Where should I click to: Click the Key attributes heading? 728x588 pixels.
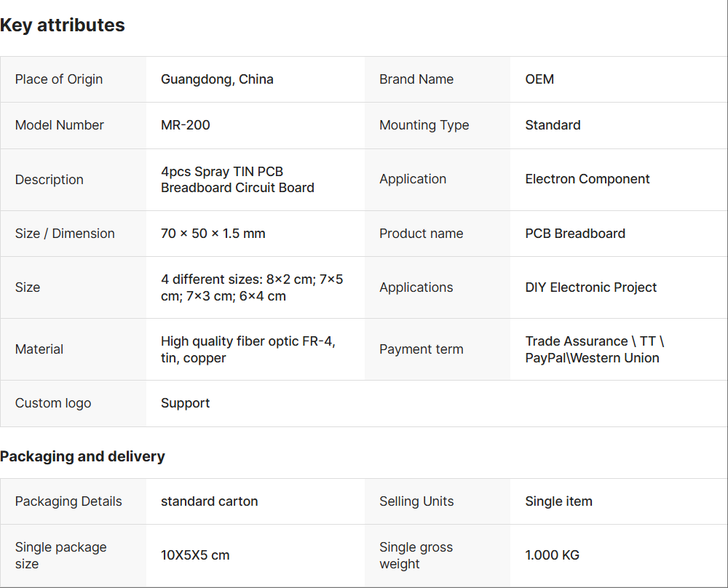click(63, 25)
